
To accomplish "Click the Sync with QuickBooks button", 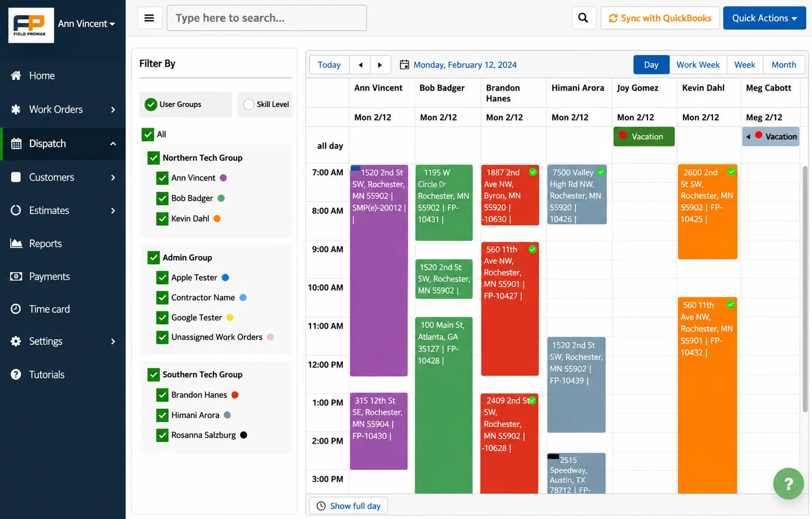I will tap(660, 18).
